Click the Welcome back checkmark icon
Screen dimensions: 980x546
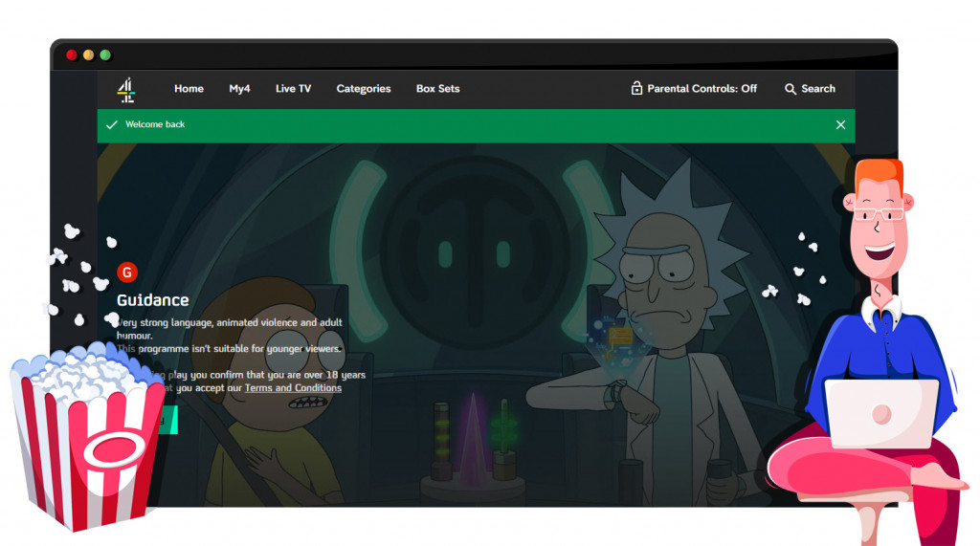(112, 125)
